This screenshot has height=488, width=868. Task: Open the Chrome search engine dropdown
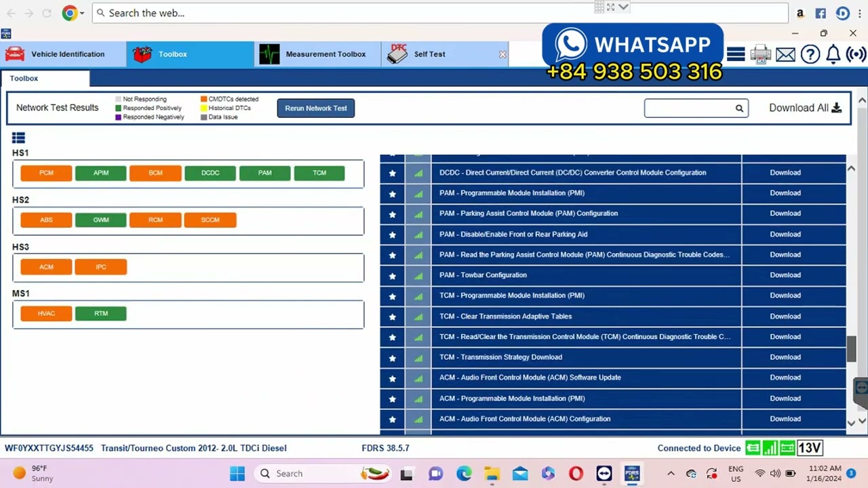(82, 13)
